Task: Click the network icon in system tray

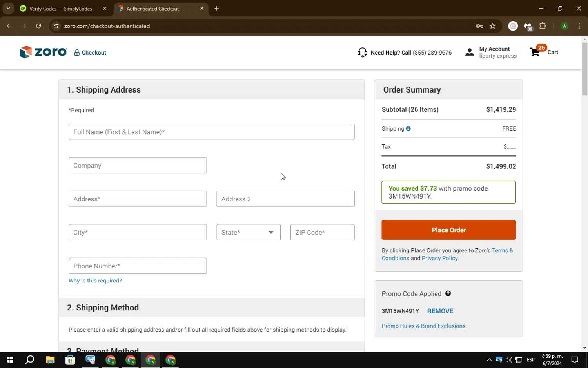Action: point(519,360)
